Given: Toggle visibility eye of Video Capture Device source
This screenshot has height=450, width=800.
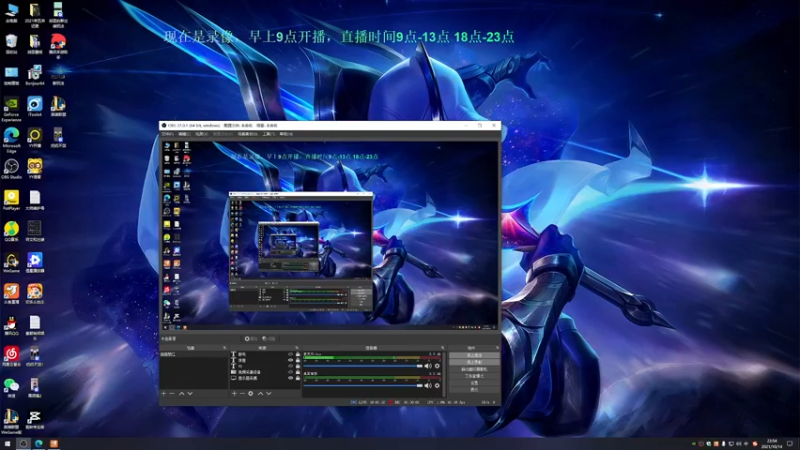Looking at the screenshot, I should (290, 372).
